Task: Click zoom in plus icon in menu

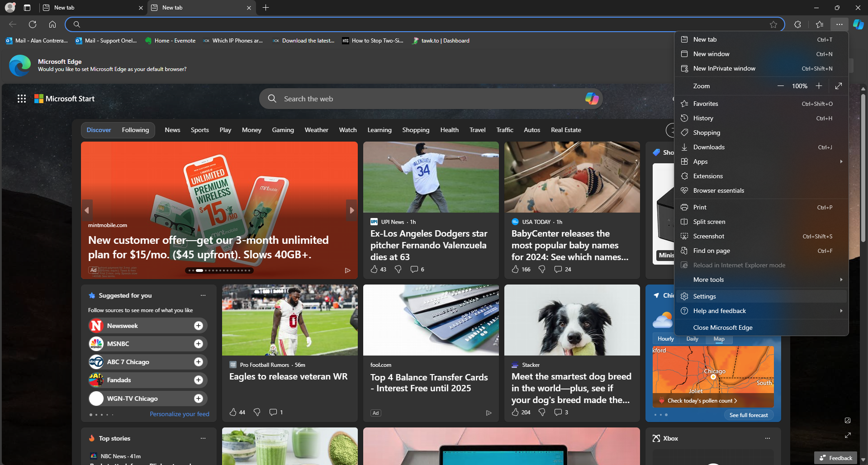Action: click(x=819, y=86)
